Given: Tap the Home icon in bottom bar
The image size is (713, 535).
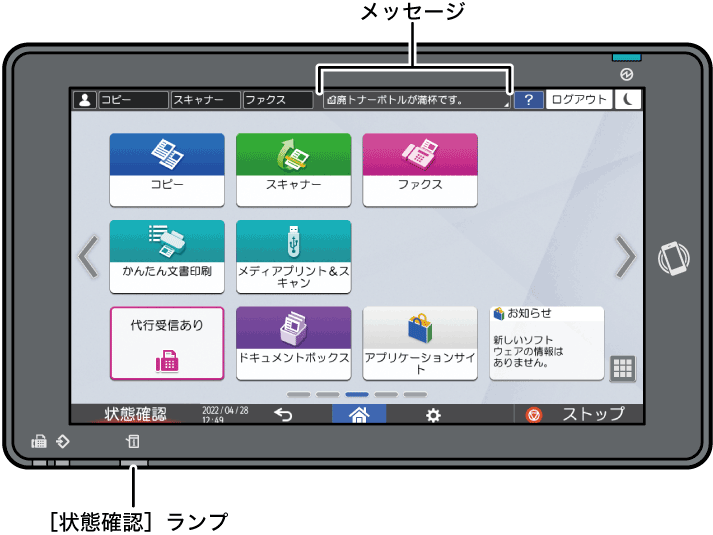Looking at the screenshot, I should click(x=359, y=414).
